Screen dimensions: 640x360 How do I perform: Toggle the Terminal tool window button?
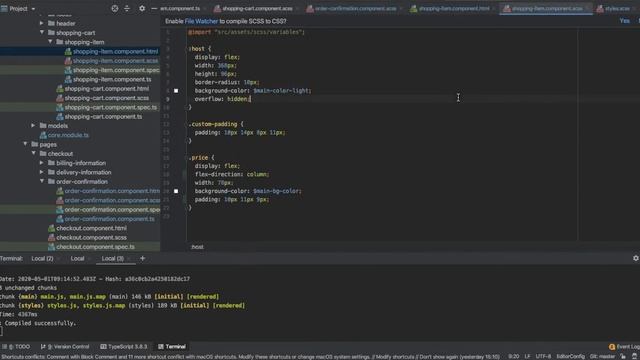172,347
